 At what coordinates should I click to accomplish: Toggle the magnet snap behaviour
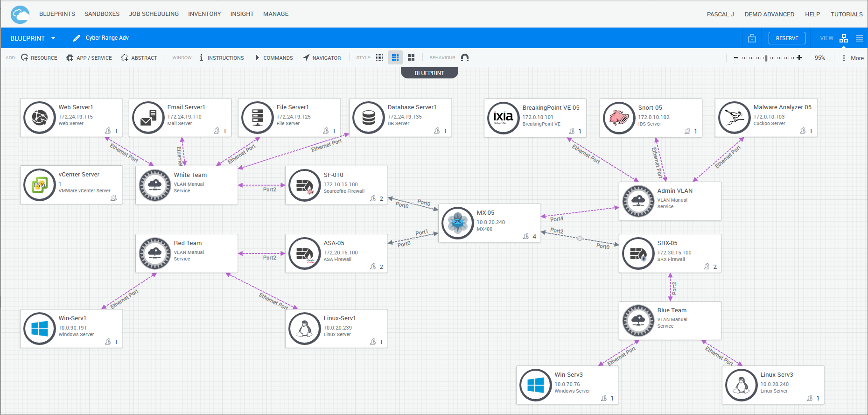465,57
